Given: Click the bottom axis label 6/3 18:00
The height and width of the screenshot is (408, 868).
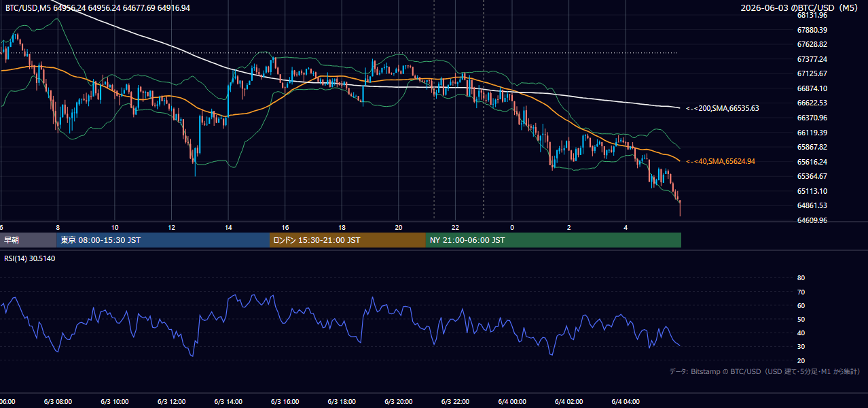Looking at the screenshot, I should coord(342,402).
